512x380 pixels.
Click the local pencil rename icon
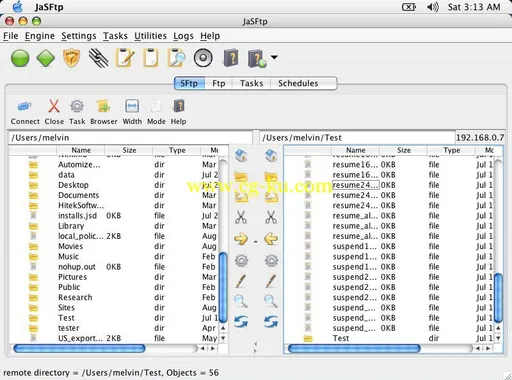coord(241,281)
